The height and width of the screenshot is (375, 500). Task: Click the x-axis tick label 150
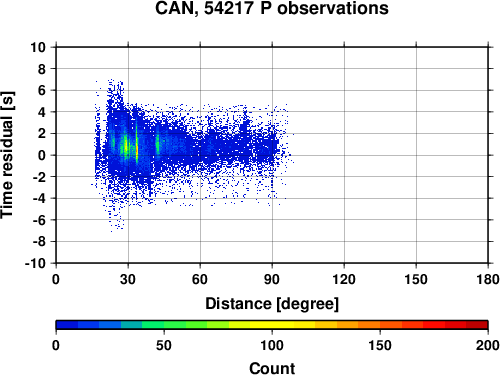tap(416, 279)
